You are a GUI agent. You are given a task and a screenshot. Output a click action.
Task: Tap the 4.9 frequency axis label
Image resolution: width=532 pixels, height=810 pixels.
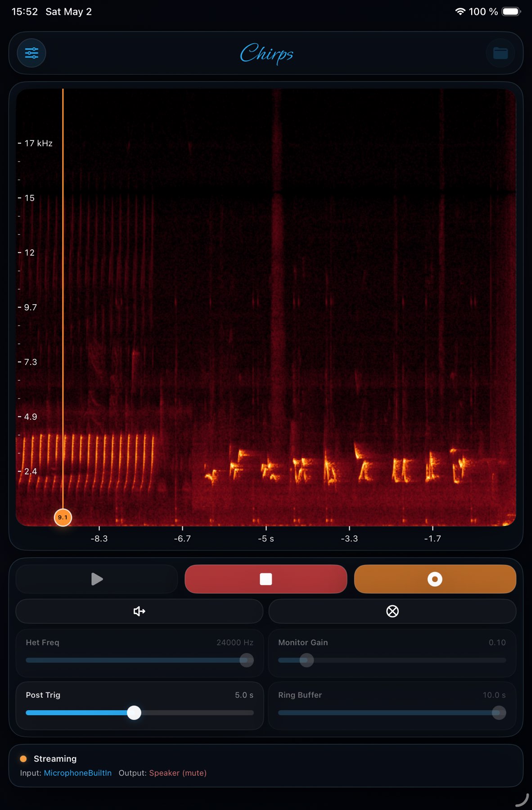click(x=30, y=417)
